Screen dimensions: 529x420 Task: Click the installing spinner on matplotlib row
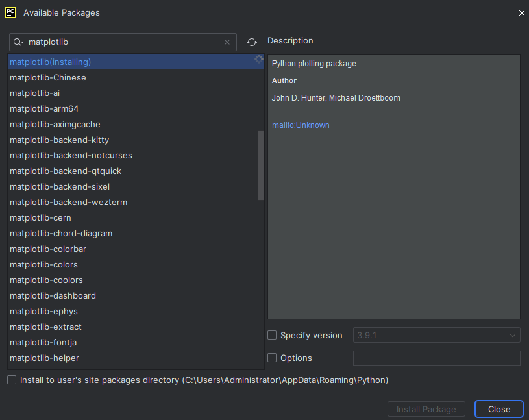[x=259, y=59]
